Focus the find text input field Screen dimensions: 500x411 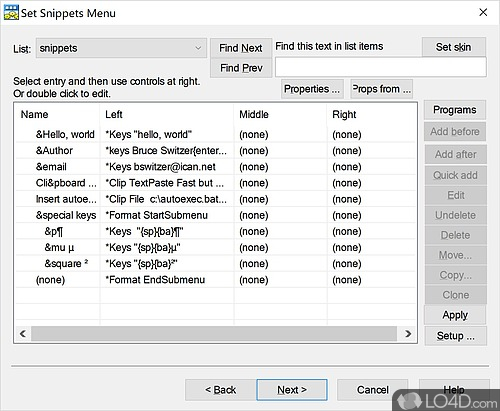(380, 67)
